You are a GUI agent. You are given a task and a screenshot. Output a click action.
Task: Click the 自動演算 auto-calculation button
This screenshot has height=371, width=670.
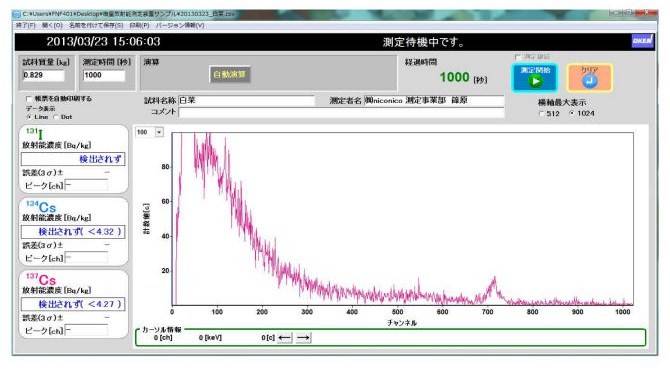[x=229, y=74]
